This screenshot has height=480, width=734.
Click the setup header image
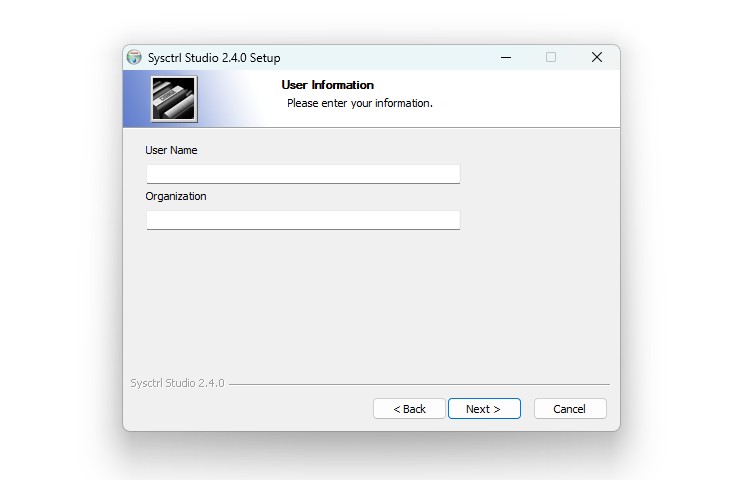(174, 99)
